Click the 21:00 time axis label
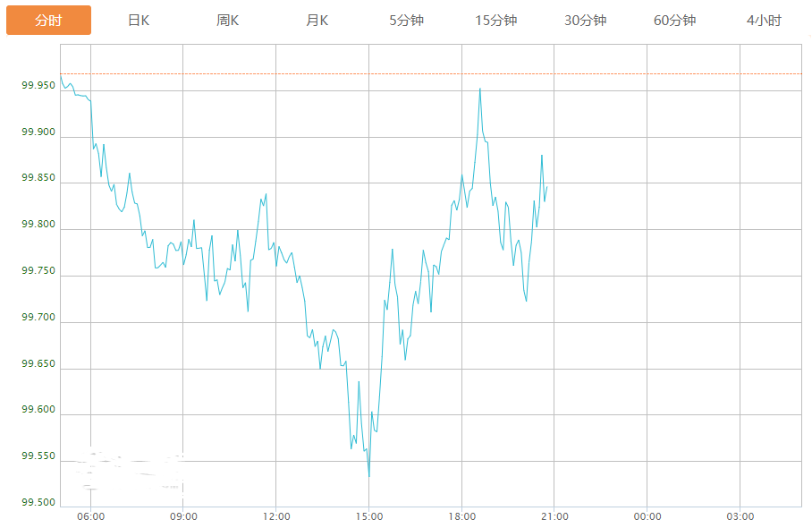This screenshot has width=812, height=528. coord(554,516)
